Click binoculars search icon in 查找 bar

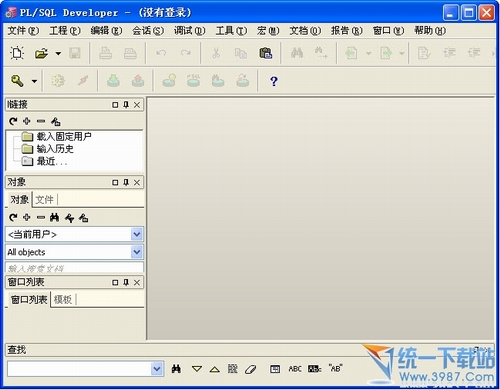tap(176, 369)
